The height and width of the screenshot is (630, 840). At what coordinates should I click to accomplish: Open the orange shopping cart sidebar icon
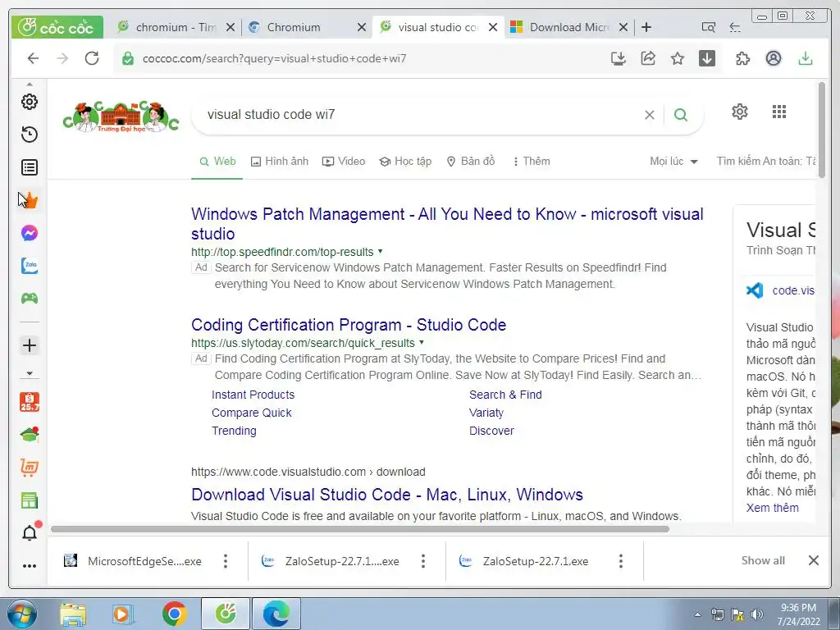(x=30, y=468)
